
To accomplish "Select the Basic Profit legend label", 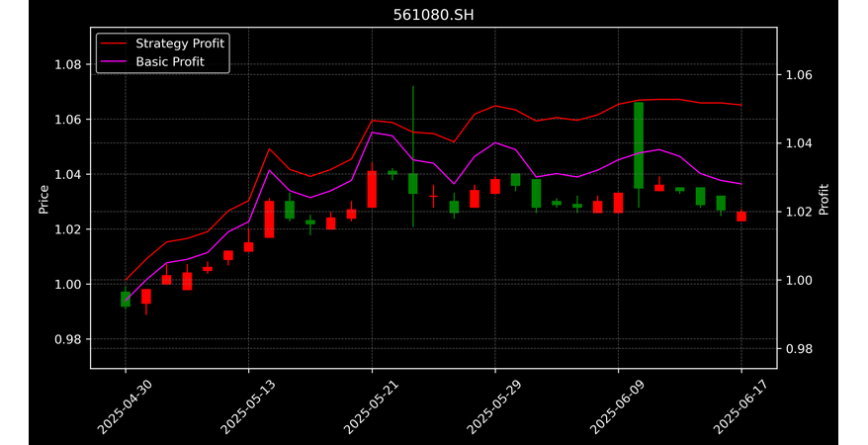I will (x=170, y=61).
